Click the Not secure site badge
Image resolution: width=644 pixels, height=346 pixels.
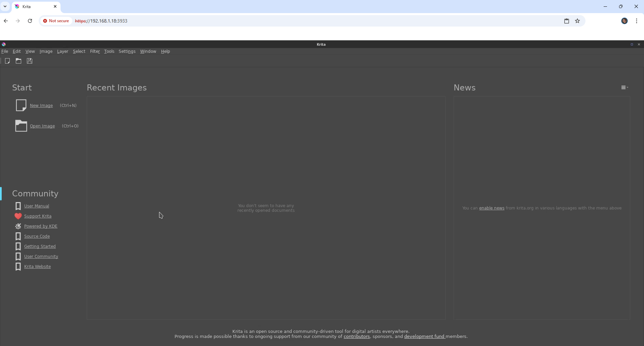coord(56,21)
